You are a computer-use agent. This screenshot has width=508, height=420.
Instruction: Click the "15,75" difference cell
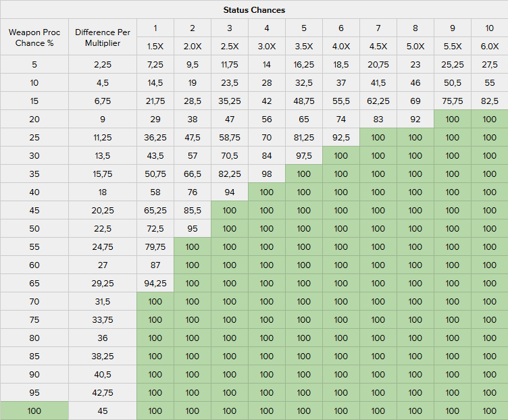[103, 174]
